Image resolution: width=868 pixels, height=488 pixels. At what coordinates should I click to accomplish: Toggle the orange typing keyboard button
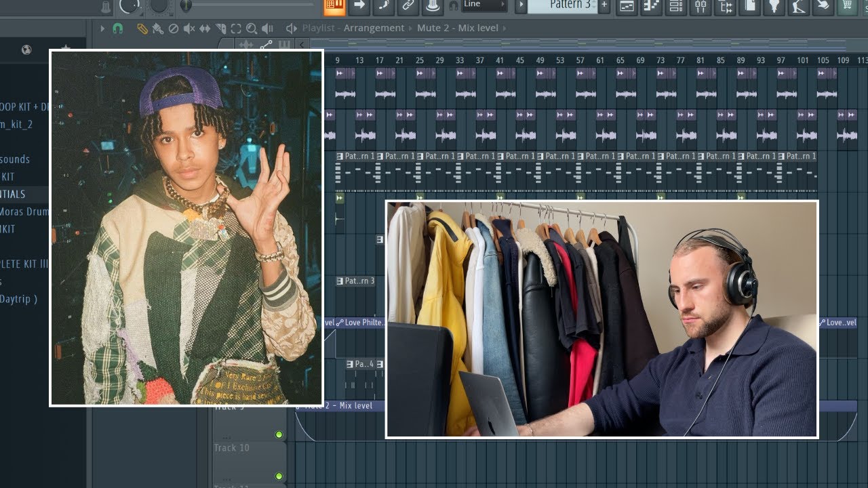[334, 6]
